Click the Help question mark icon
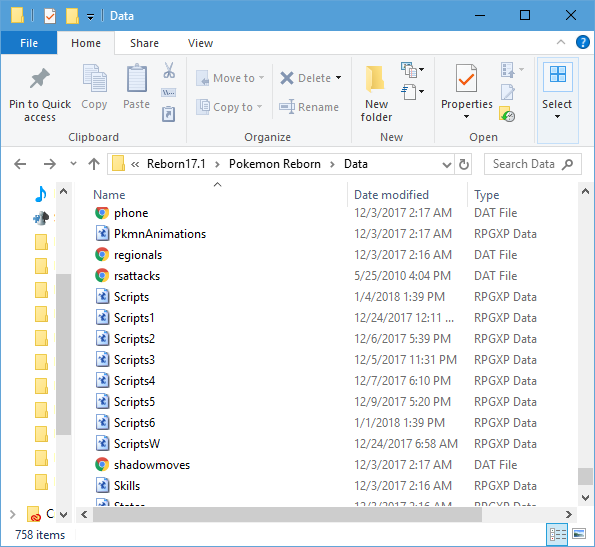The image size is (595, 547). (582, 42)
